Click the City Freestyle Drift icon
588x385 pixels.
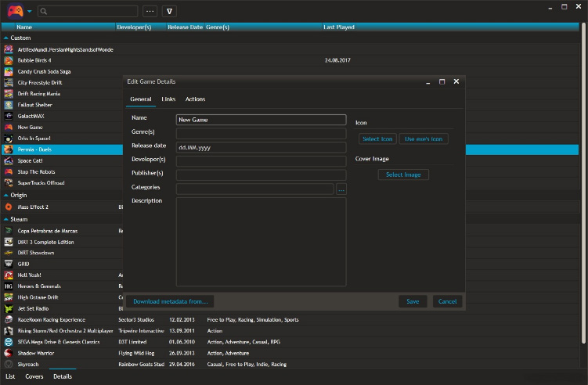click(x=9, y=83)
